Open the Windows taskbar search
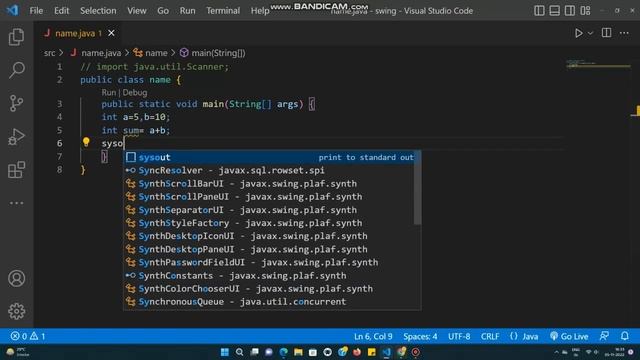This screenshot has width=640, height=360. click(240, 352)
